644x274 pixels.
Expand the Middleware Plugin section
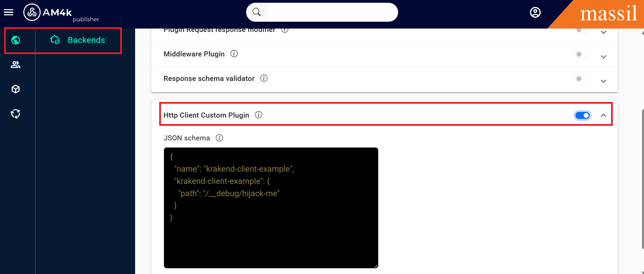tap(603, 57)
